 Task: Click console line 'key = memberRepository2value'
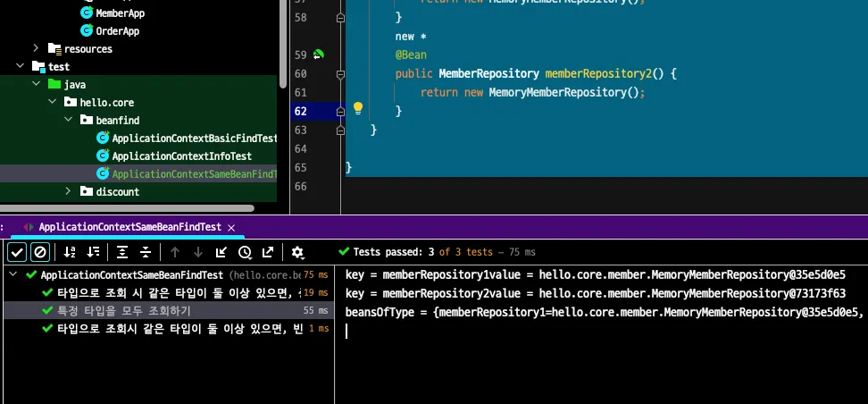(x=595, y=293)
